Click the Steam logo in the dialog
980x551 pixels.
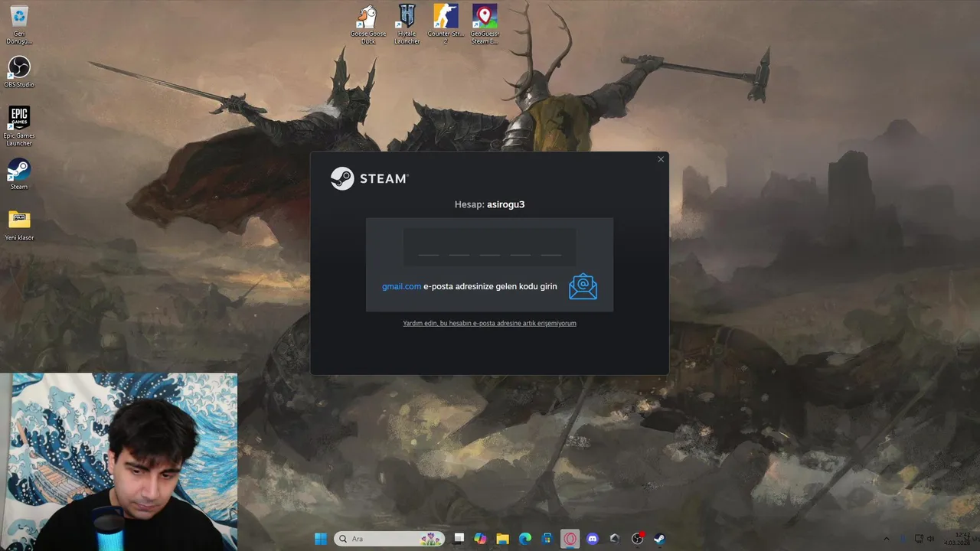point(370,178)
